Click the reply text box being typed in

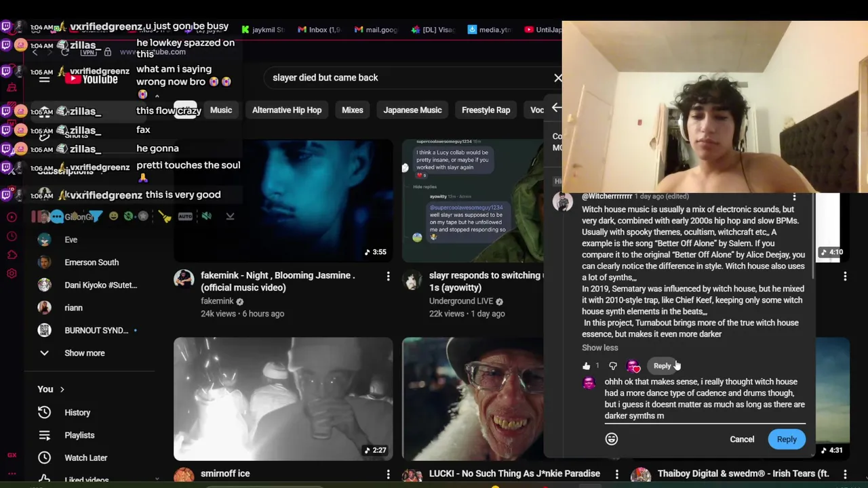[x=705, y=399]
